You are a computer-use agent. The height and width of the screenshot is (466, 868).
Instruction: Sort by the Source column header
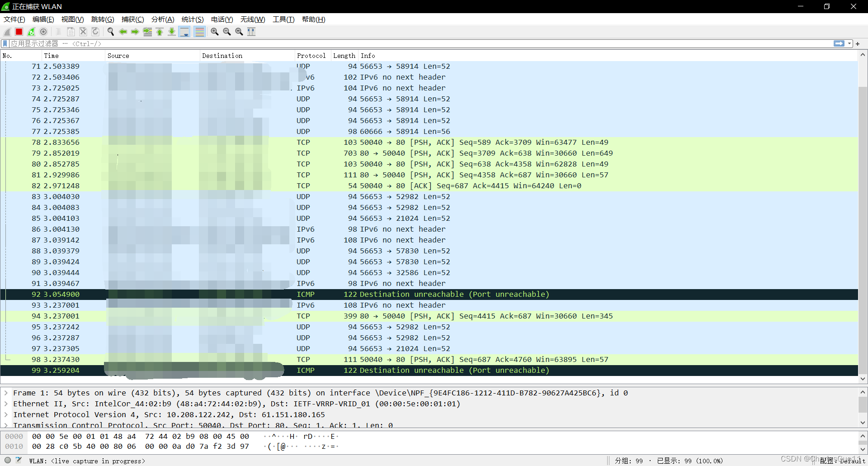pyautogui.click(x=152, y=56)
